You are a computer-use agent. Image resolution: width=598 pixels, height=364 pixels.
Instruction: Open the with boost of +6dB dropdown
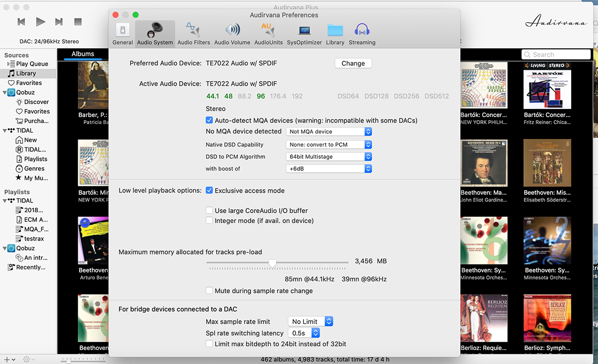[x=329, y=169]
